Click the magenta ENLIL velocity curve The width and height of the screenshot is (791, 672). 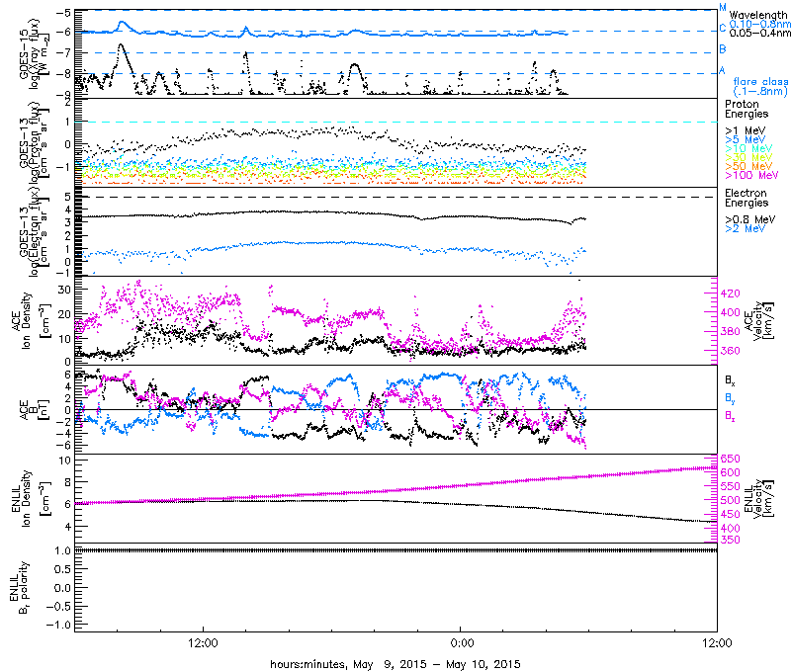tap(395, 490)
